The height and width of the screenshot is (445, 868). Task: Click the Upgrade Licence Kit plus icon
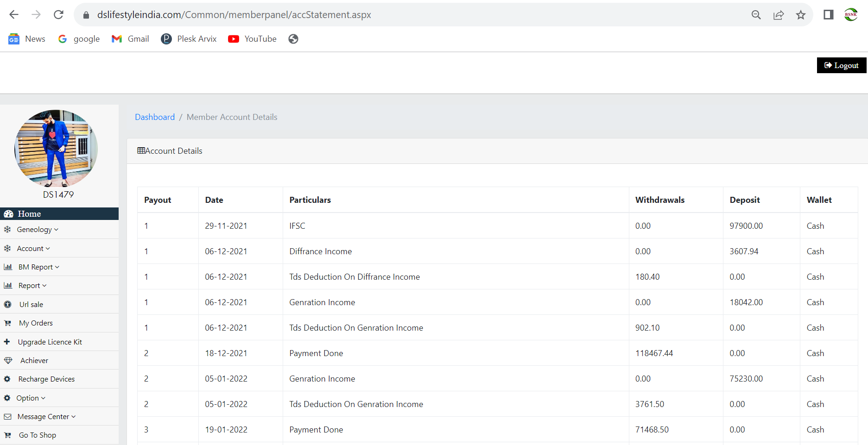point(7,341)
